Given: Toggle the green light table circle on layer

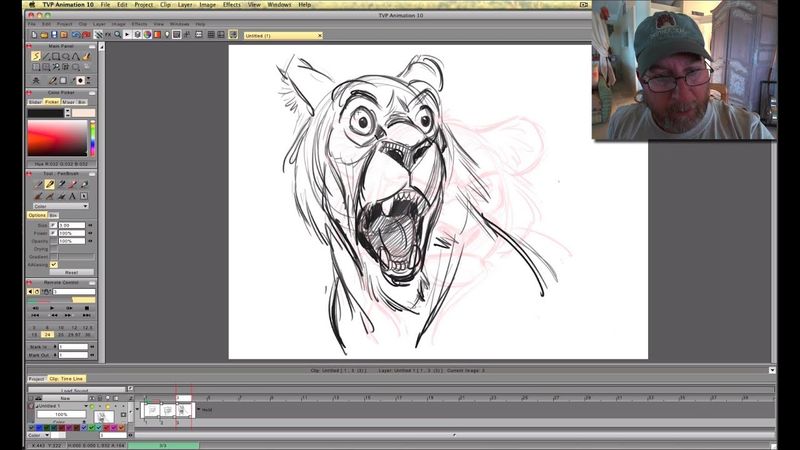Looking at the screenshot, I should pos(92,406).
